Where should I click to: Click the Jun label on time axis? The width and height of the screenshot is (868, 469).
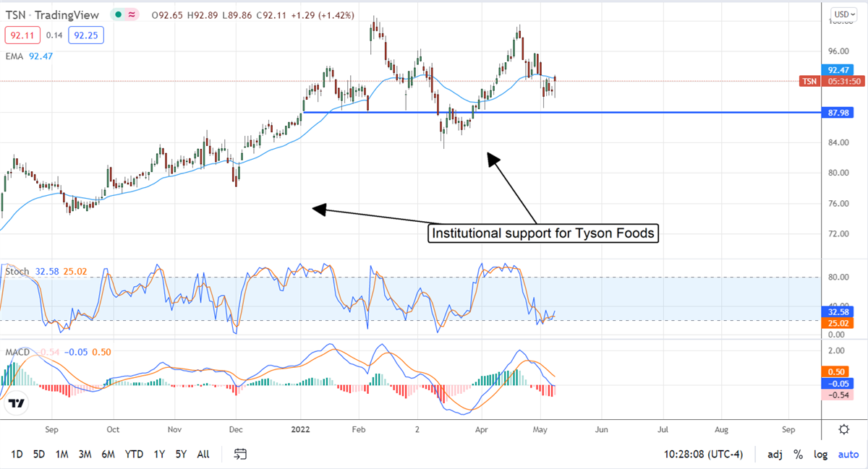(601, 429)
